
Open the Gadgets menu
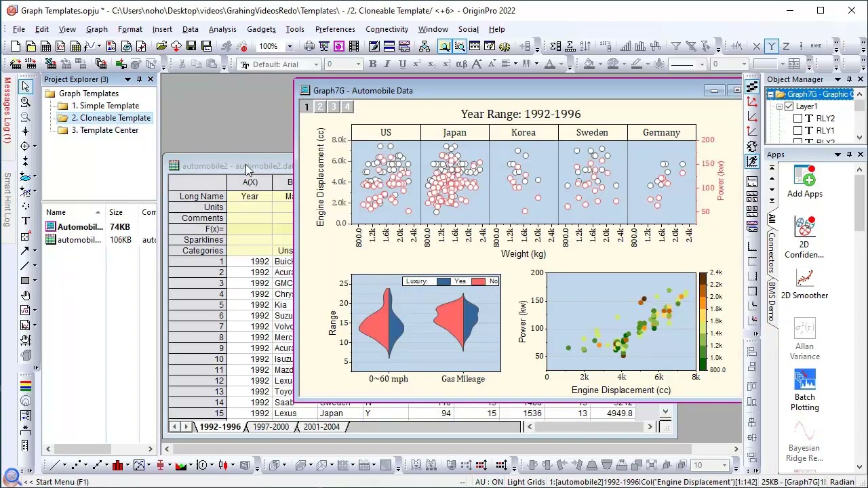click(x=261, y=29)
